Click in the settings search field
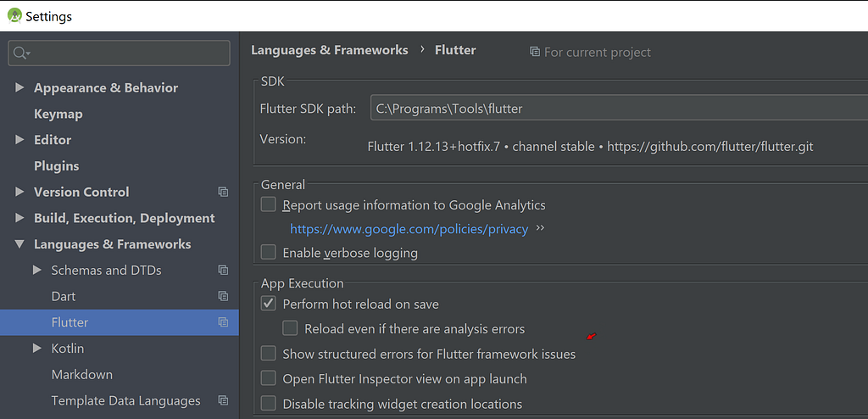This screenshot has width=868, height=419. [x=119, y=53]
